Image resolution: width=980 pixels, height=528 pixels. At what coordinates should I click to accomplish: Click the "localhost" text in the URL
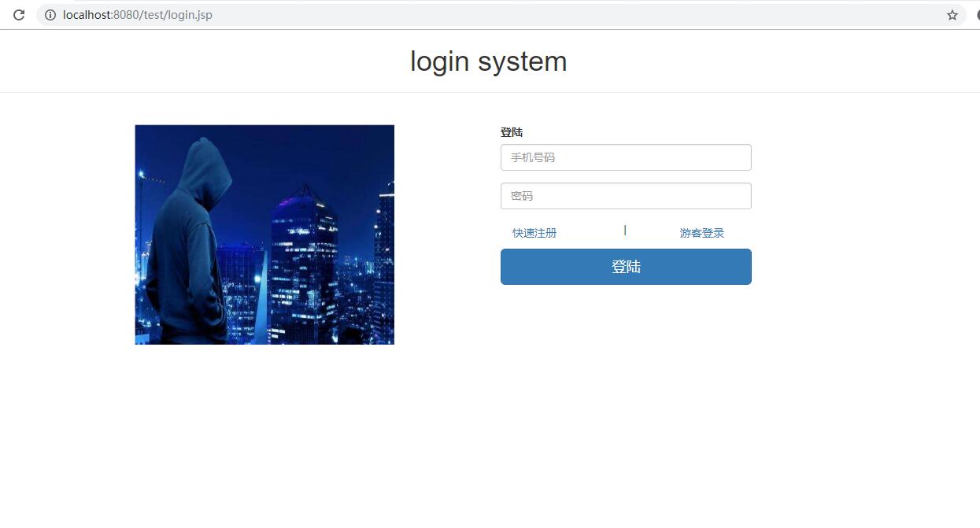[x=88, y=15]
